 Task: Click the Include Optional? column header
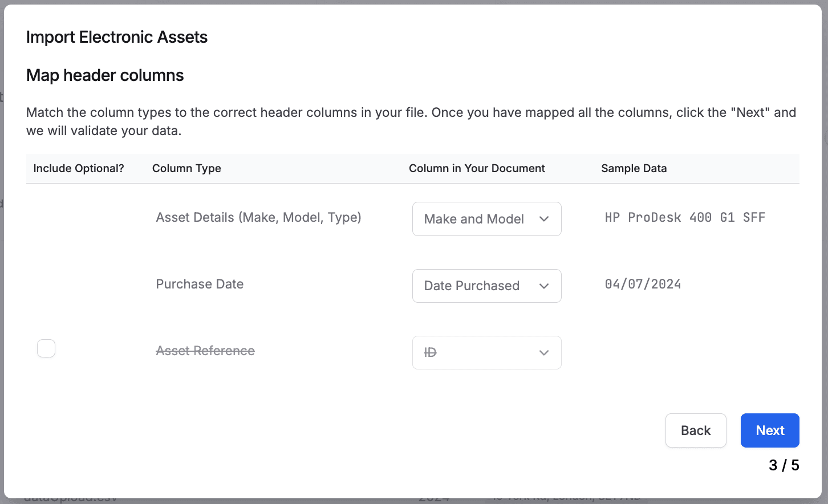(x=78, y=168)
